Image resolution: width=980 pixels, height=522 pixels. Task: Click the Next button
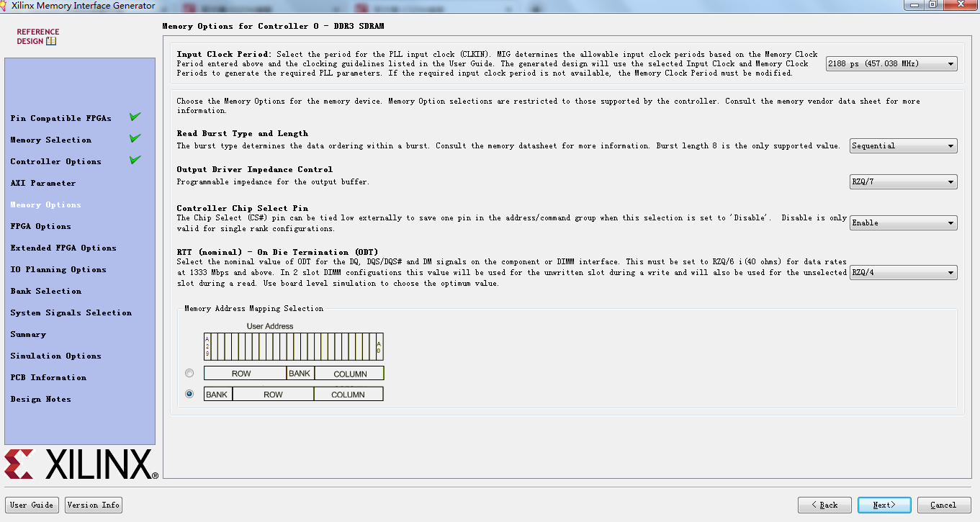tap(884, 505)
